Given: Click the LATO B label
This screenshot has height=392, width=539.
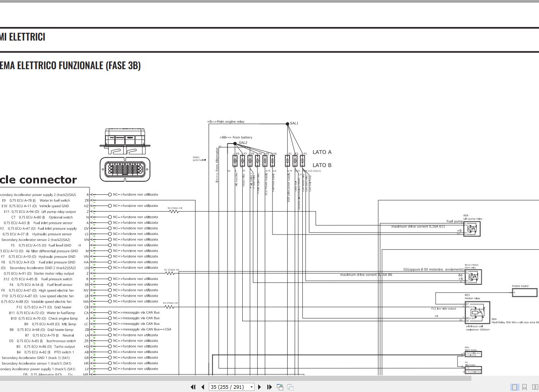Looking at the screenshot, I should (322, 165).
